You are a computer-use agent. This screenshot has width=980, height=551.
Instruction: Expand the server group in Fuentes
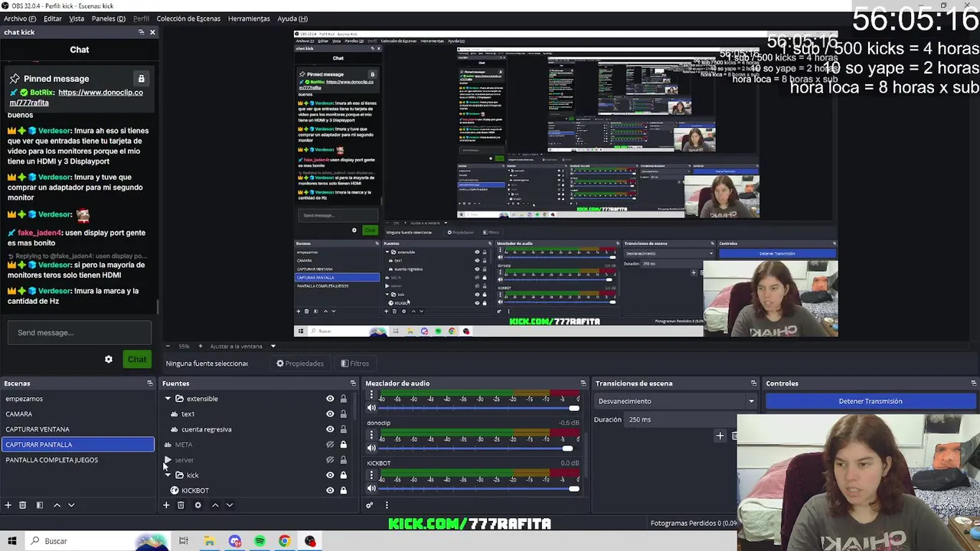[168, 460]
